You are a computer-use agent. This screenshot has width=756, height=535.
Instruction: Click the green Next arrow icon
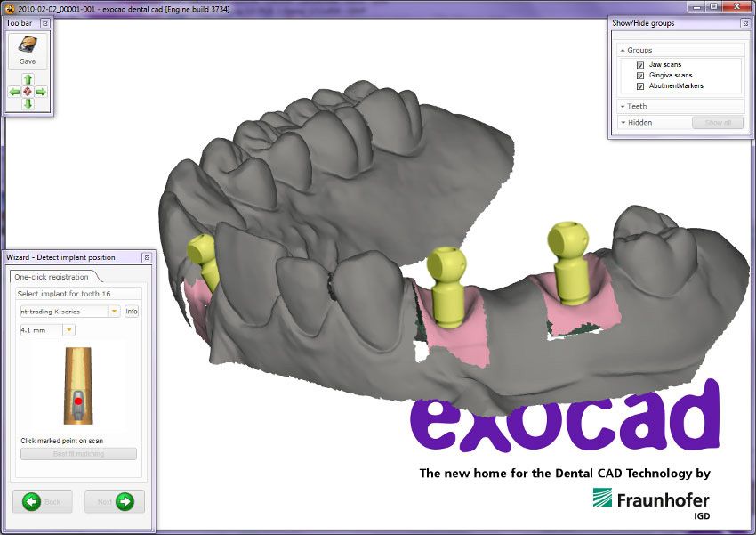125,502
